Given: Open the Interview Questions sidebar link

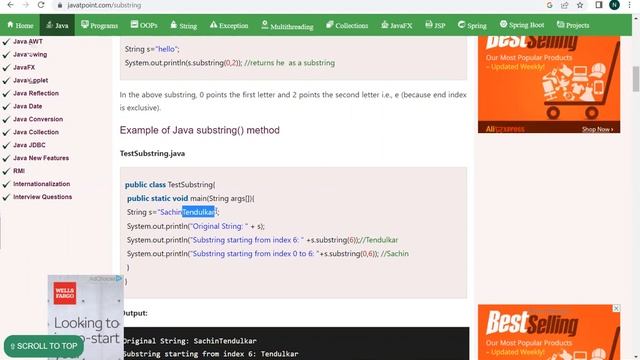Looking at the screenshot, I should pos(42,197).
